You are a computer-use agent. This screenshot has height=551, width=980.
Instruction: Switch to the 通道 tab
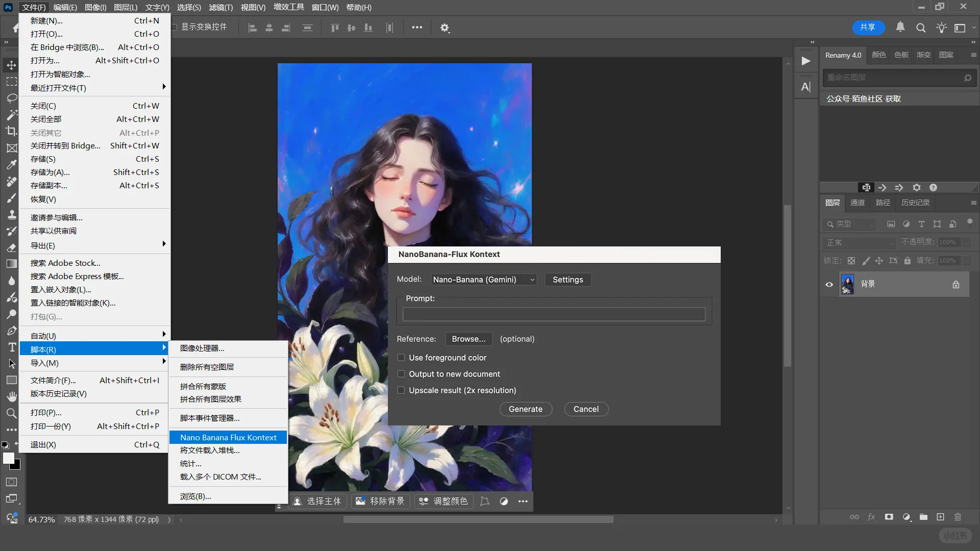point(857,203)
